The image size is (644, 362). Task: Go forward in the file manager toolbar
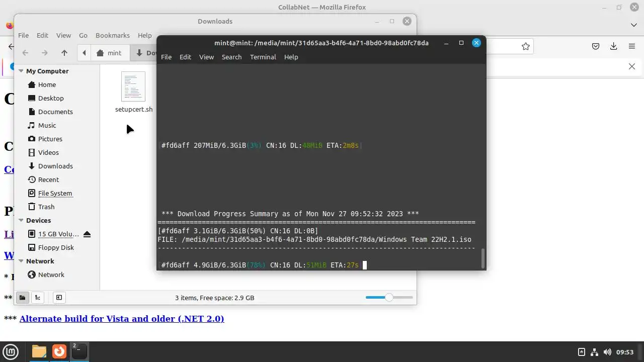tap(44, 53)
